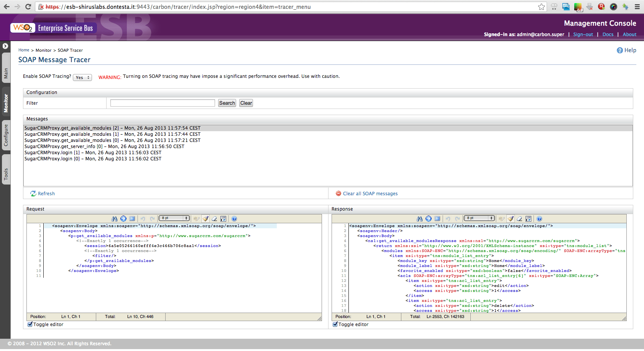Open help icon in Response editor toolbar
644x351 pixels.
pos(539,219)
